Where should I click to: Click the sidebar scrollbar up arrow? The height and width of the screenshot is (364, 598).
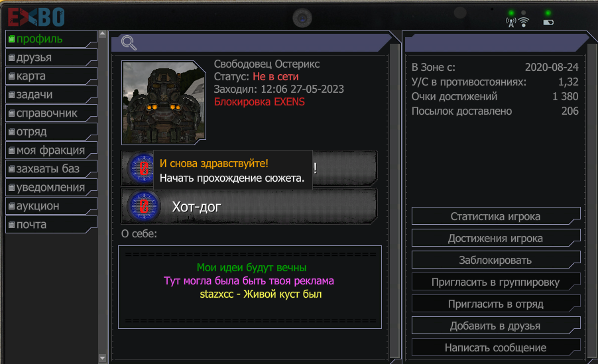[102, 34]
